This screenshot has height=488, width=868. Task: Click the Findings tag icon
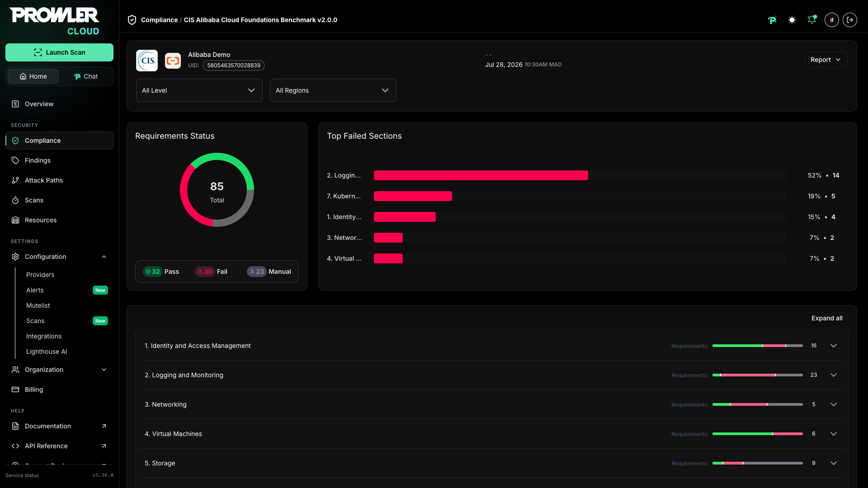[15, 160]
